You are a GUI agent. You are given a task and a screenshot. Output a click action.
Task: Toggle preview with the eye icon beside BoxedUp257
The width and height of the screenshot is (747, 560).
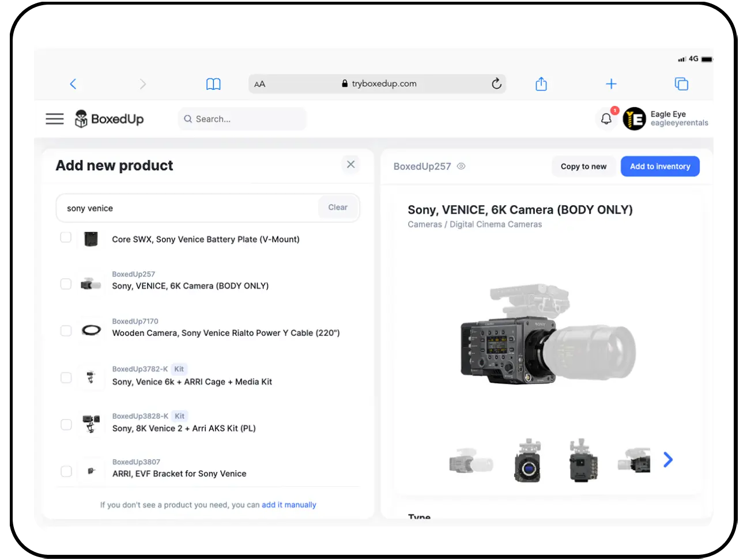[461, 166]
